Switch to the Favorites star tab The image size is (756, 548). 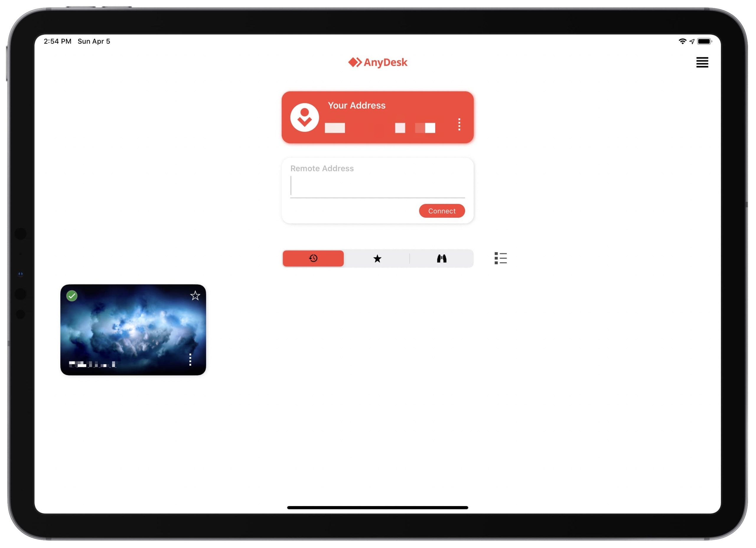[x=378, y=258]
